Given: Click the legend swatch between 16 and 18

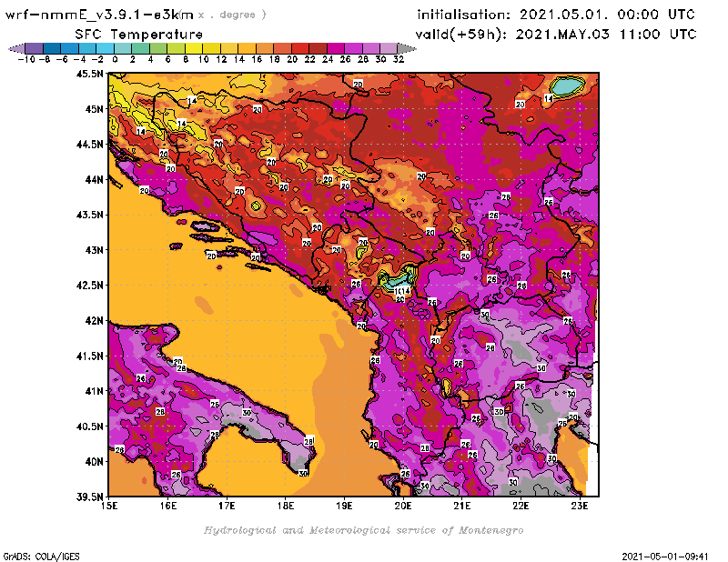Looking at the screenshot, I should coord(265,48).
